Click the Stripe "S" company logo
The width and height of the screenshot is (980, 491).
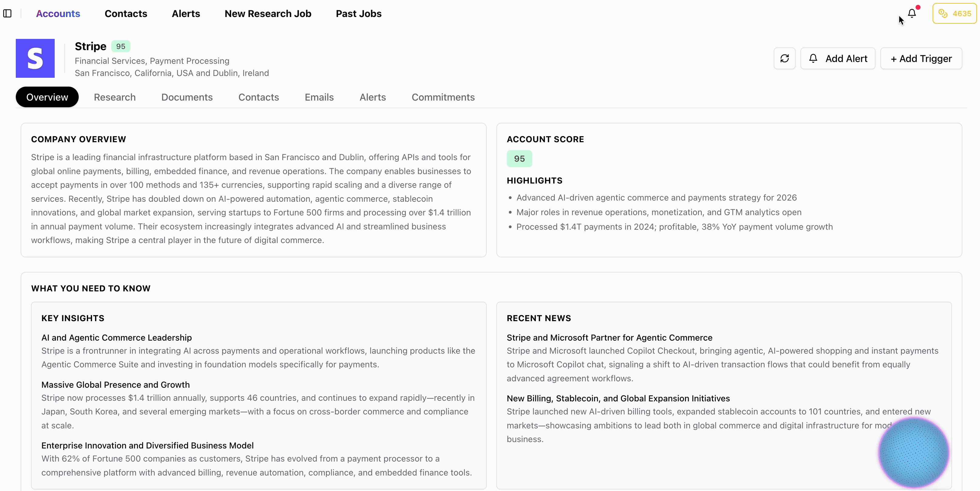pyautogui.click(x=35, y=58)
